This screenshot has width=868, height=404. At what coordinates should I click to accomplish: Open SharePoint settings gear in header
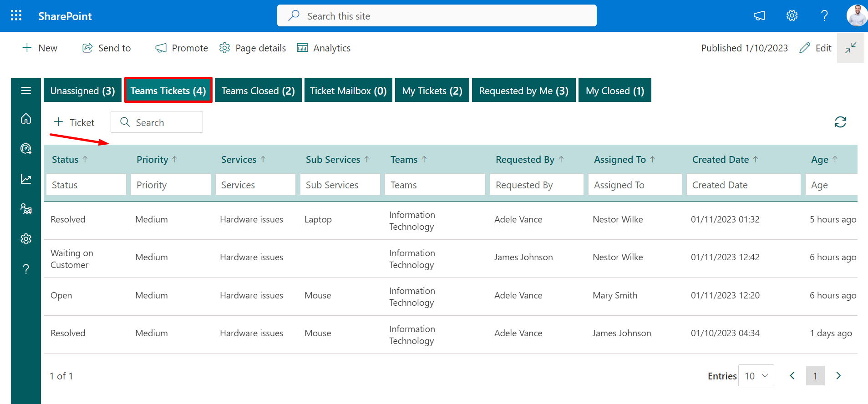(792, 16)
